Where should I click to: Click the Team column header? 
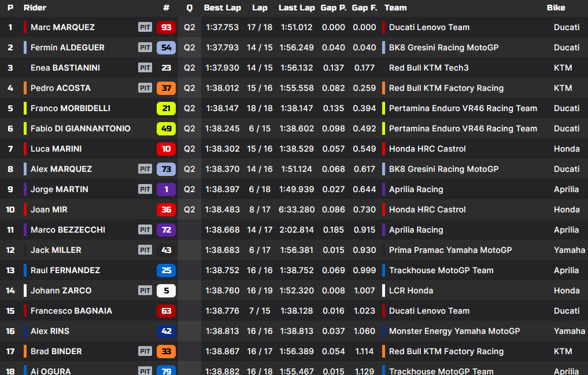[x=395, y=8]
